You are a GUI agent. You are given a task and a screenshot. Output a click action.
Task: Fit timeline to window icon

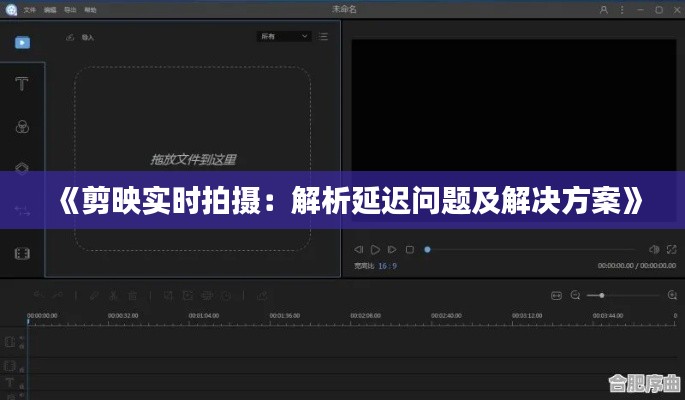pyautogui.click(x=556, y=296)
